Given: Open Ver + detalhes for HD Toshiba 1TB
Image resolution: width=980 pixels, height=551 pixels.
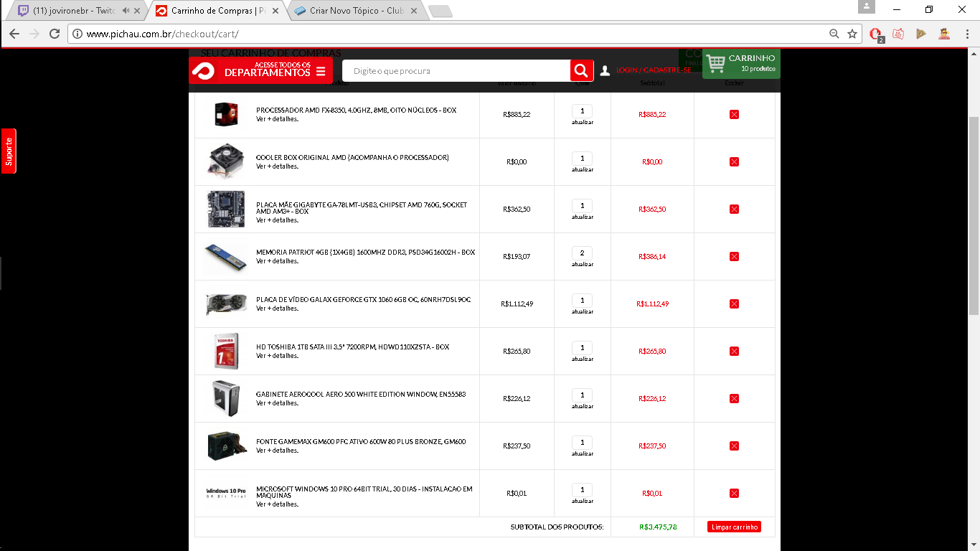Looking at the screenshot, I should click(277, 356).
